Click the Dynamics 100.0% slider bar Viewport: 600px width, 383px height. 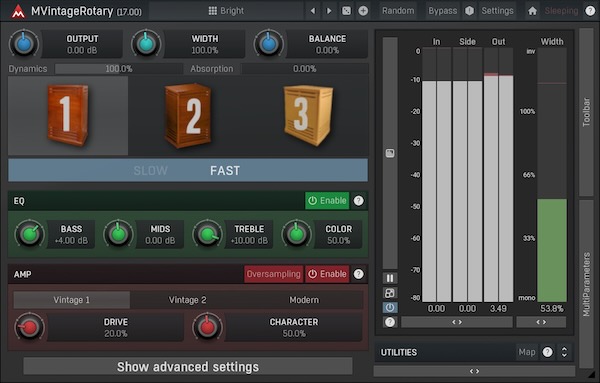(x=119, y=69)
